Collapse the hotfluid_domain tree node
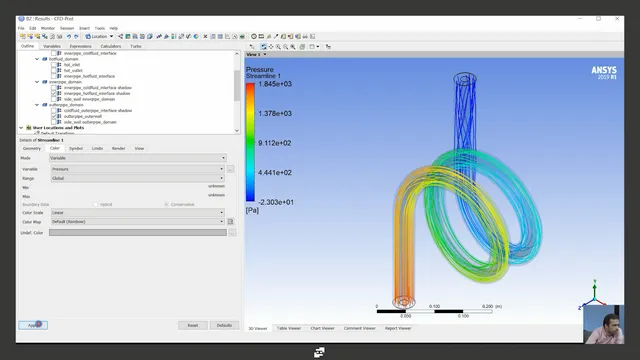 (x=37, y=59)
